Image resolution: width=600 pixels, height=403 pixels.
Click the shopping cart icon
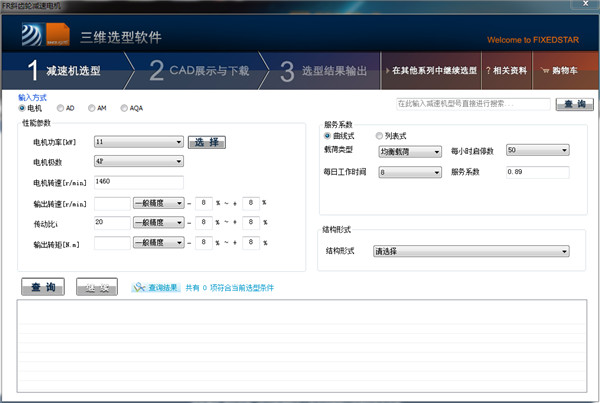point(545,70)
